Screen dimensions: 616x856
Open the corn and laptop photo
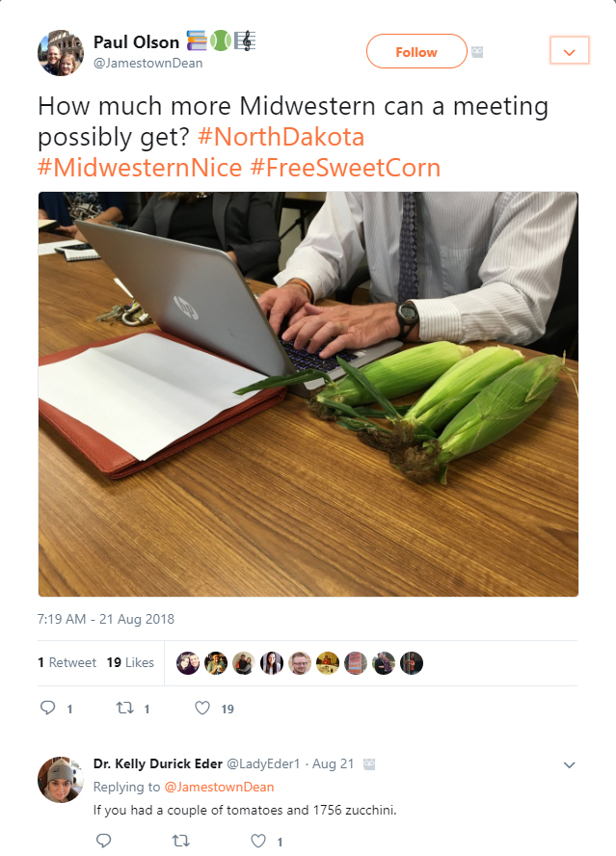(308, 393)
